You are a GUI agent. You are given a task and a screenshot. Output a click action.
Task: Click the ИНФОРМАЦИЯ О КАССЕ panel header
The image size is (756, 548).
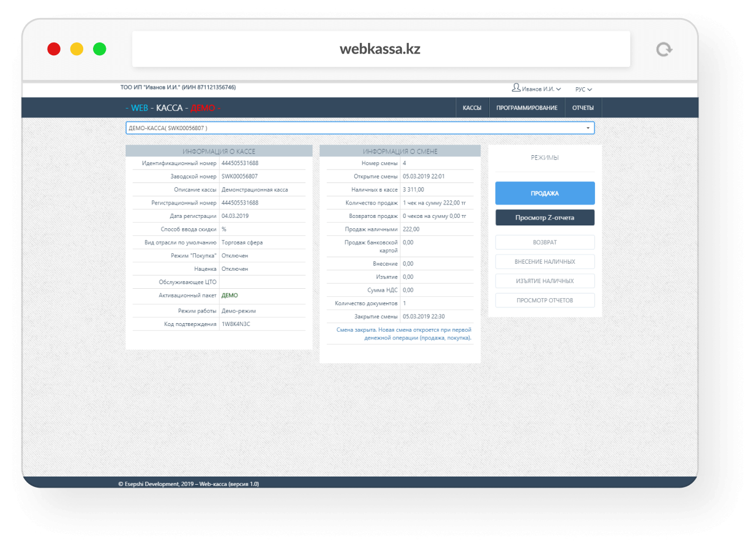[219, 151]
